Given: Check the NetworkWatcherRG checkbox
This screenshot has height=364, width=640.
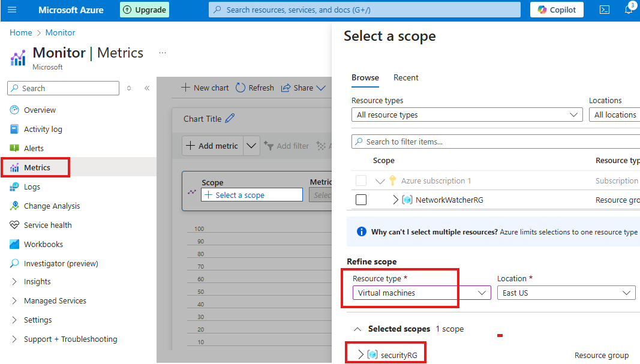Looking at the screenshot, I should pyautogui.click(x=361, y=200).
